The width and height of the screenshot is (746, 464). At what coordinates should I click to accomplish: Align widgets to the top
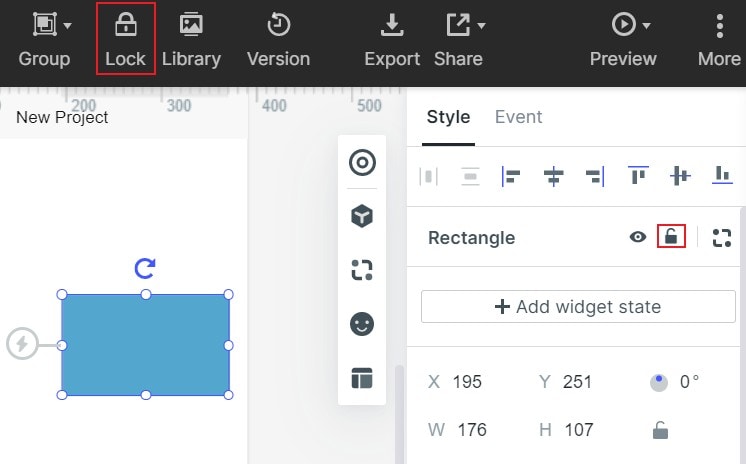tap(638, 176)
